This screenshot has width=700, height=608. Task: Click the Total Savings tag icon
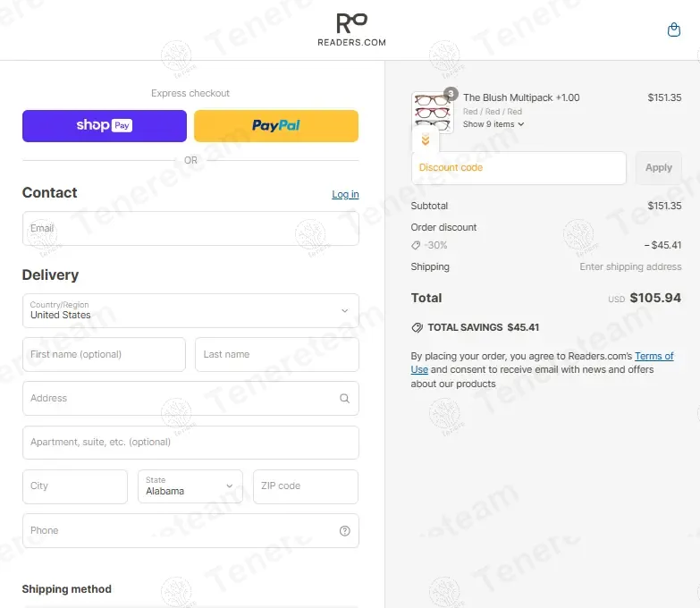coord(417,327)
